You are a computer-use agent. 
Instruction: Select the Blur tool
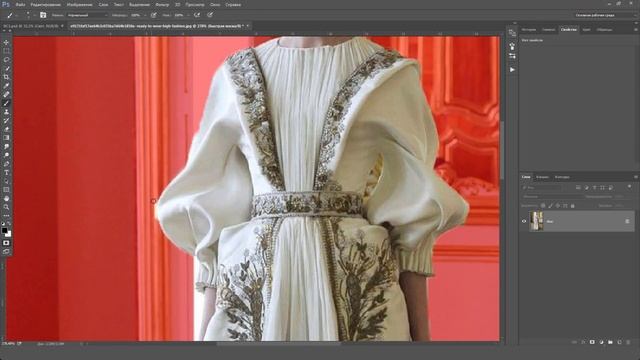(x=6, y=147)
